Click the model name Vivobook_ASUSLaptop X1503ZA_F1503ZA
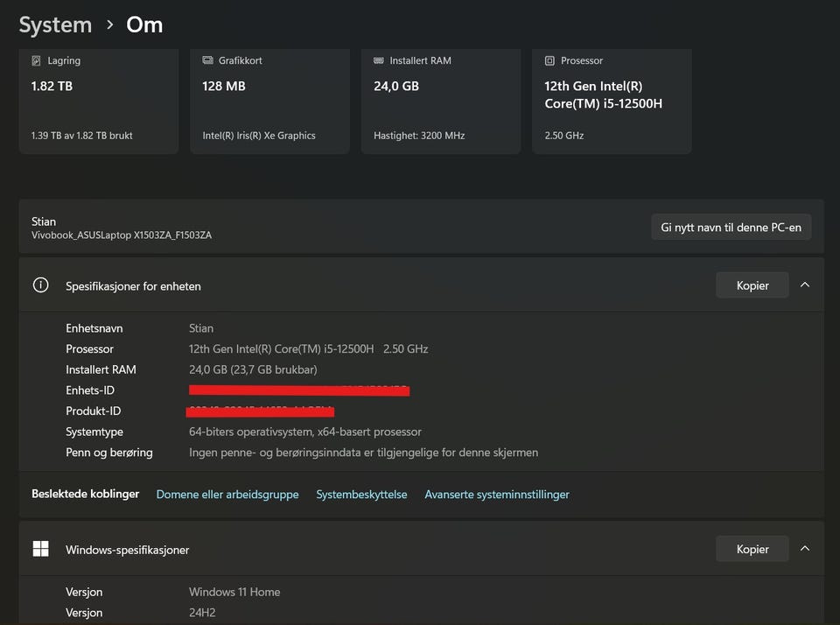 click(x=122, y=235)
